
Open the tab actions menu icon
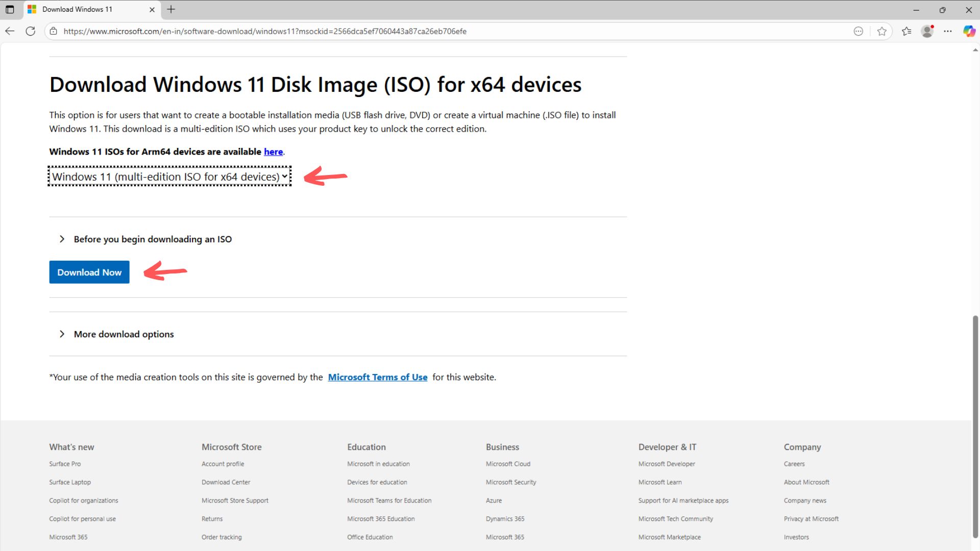tap(10, 9)
